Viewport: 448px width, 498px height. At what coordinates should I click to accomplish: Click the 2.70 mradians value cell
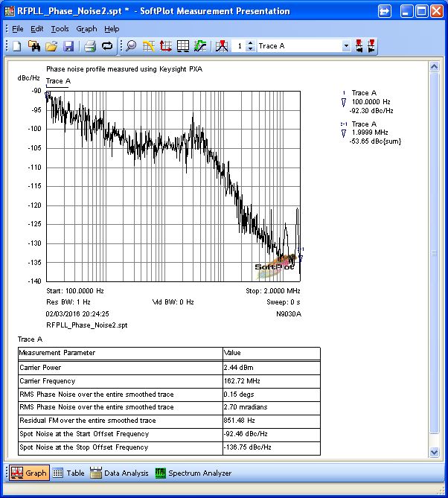click(272, 407)
